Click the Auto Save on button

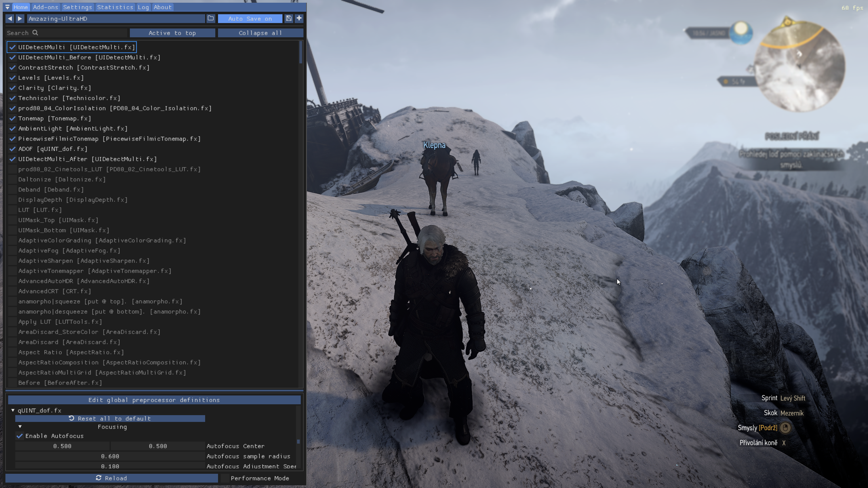pos(250,19)
